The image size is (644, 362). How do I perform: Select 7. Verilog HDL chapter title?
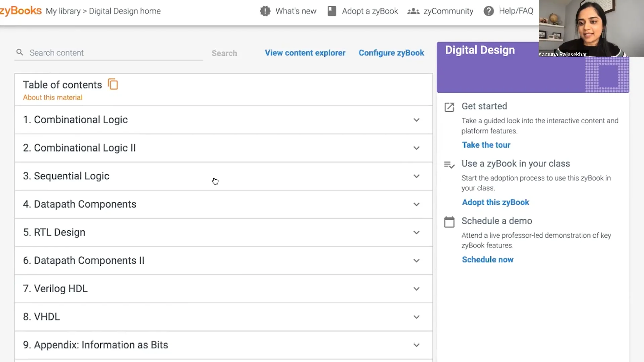tap(55, 289)
